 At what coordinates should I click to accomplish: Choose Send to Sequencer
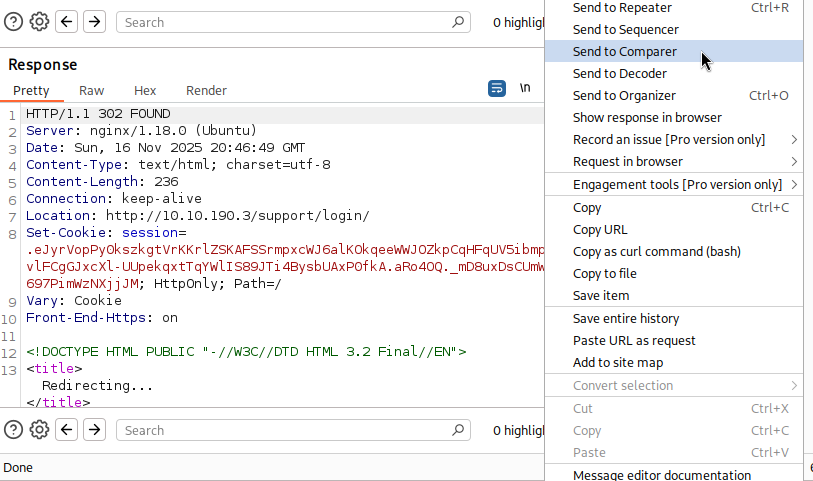(x=674, y=30)
